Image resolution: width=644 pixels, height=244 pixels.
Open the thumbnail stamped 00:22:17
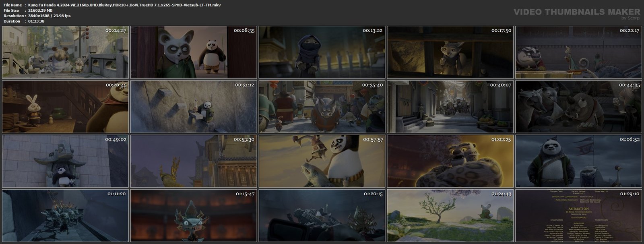(x=579, y=52)
